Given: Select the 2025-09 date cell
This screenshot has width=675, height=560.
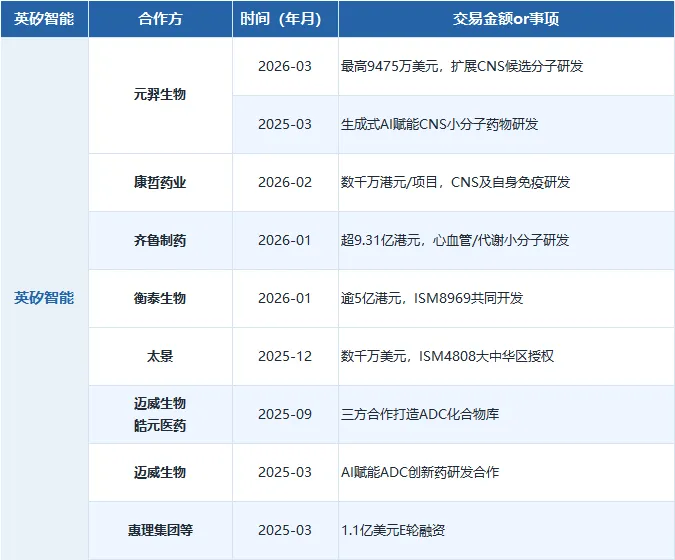Looking at the screenshot, I should tap(285, 415).
